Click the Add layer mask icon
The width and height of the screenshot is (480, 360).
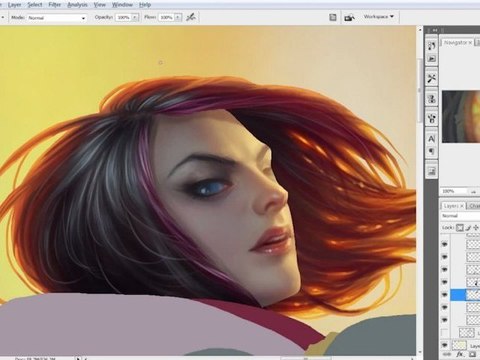point(472,354)
